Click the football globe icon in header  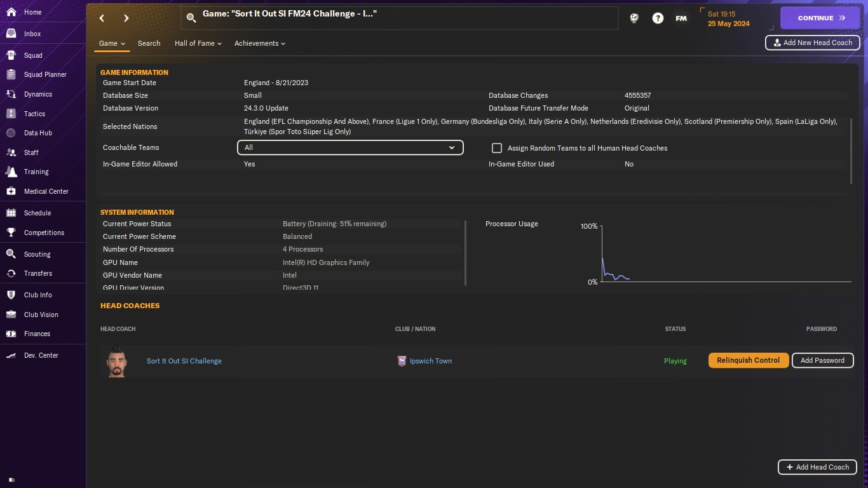(634, 18)
